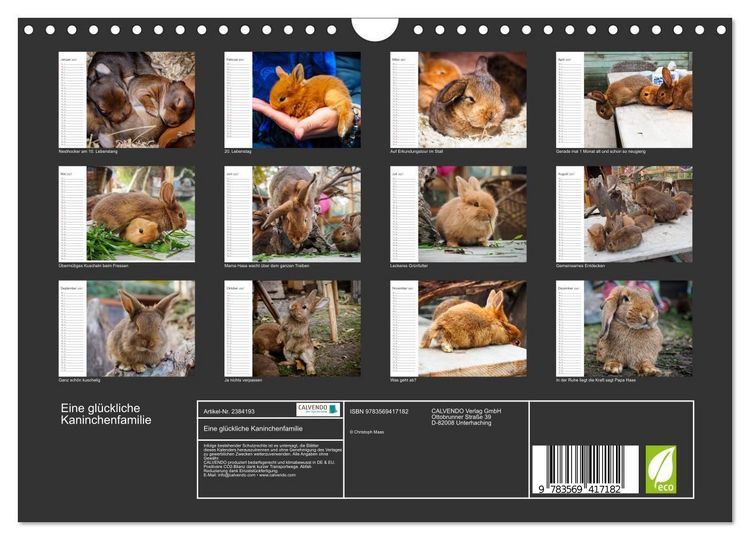
Task: Click caption 'Gerade mal 1 Monat alt'
Action: pyautogui.click(x=601, y=151)
